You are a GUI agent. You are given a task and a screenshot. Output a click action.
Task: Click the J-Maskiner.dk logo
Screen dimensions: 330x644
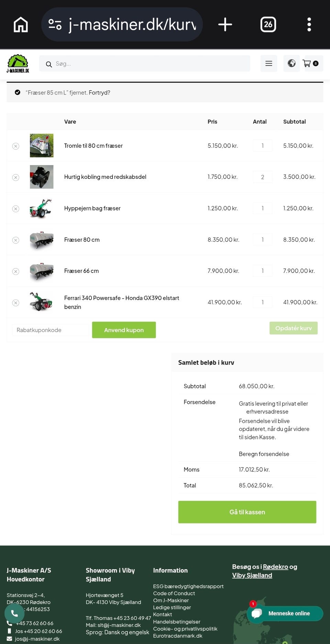[x=18, y=64]
